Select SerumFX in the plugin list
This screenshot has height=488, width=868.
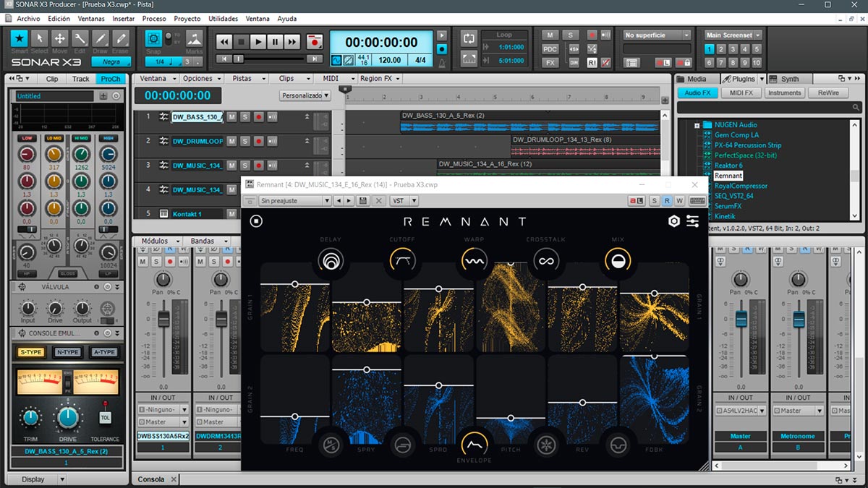click(728, 206)
